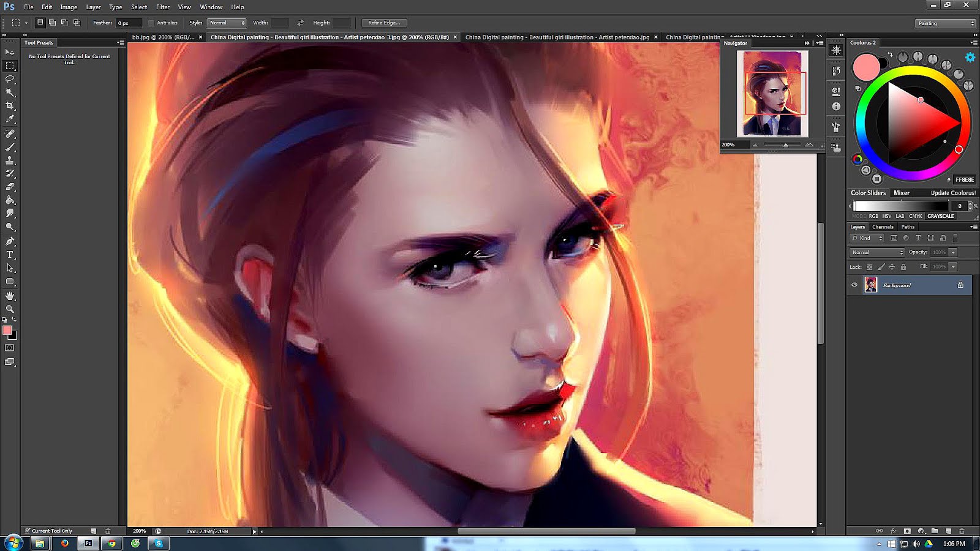Switch Coolorus mode to HSV
Image resolution: width=980 pixels, height=551 pixels.
pos(886,216)
